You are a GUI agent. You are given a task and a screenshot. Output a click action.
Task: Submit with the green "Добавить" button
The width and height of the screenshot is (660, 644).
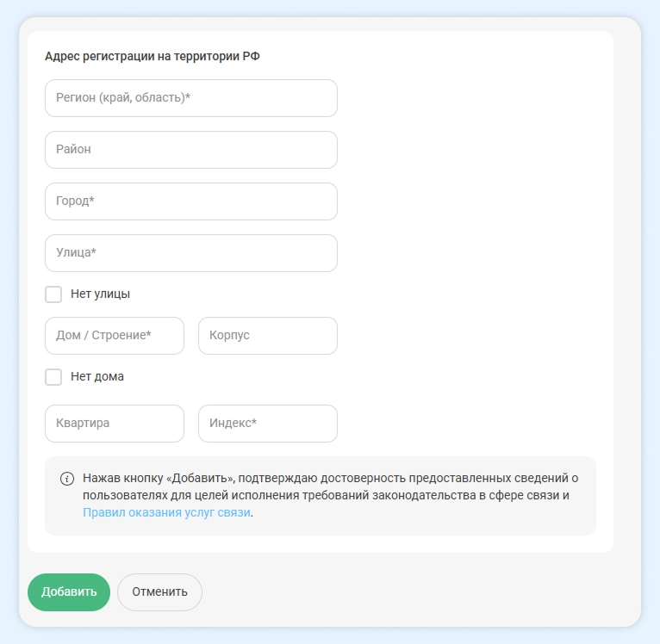point(69,592)
